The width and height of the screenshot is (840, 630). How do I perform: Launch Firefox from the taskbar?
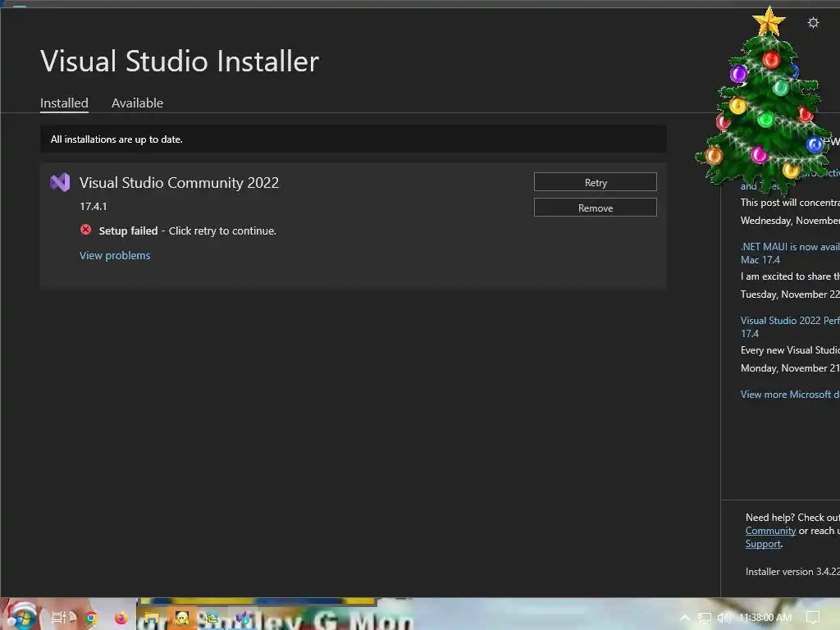tap(121, 618)
